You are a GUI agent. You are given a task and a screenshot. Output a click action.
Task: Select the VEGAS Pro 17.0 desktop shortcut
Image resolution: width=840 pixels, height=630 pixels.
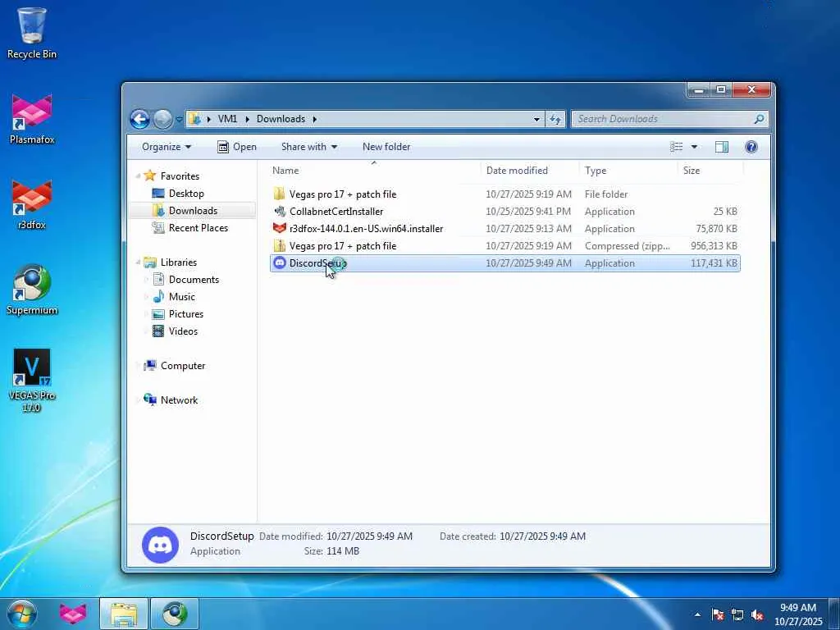click(32, 381)
